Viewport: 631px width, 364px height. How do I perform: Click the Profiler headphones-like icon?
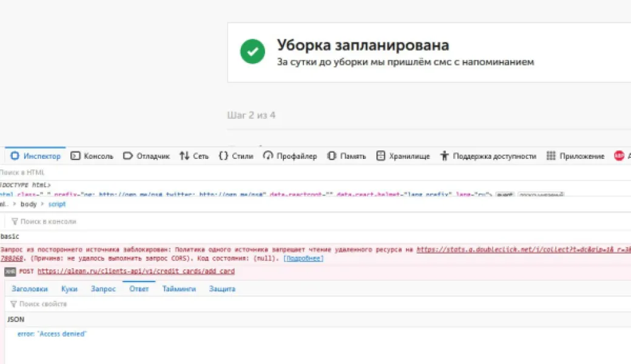click(x=268, y=156)
